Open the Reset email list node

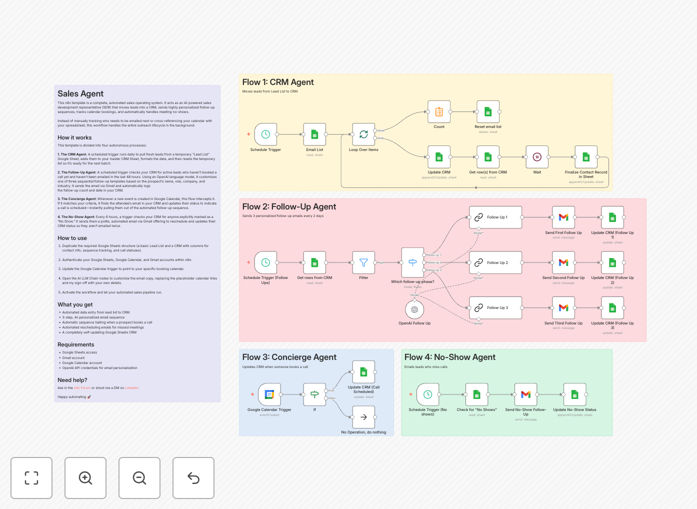pos(488,112)
